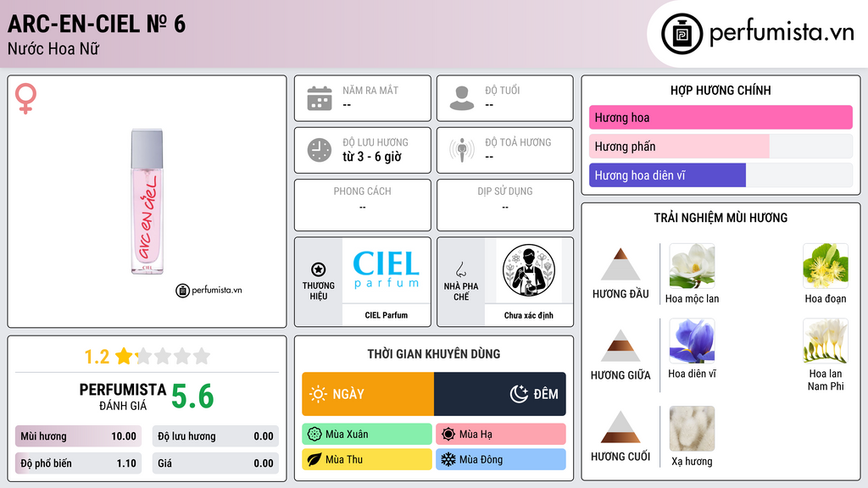Click the 1.2 star rating number
868x488 pixels.
click(x=97, y=357)
